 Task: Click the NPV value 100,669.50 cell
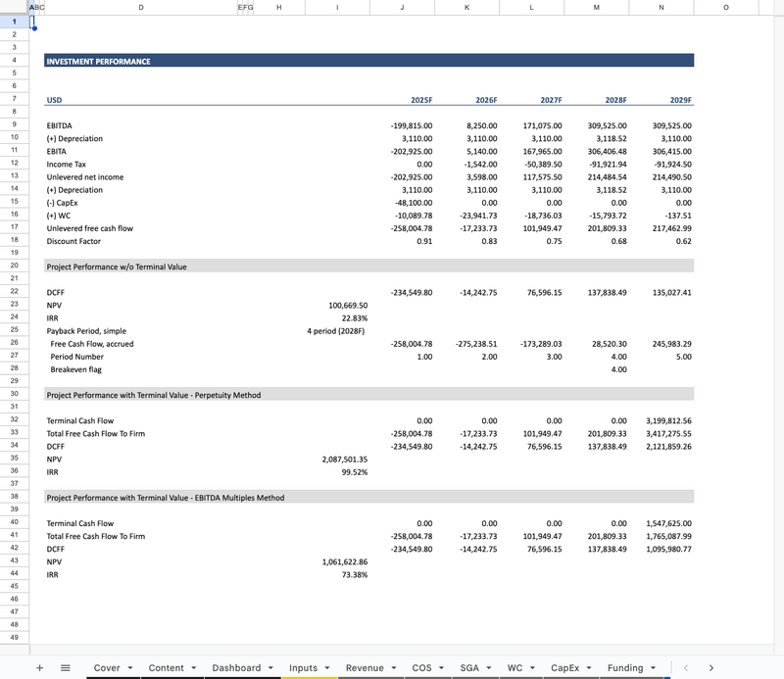[x=337, y=306]
